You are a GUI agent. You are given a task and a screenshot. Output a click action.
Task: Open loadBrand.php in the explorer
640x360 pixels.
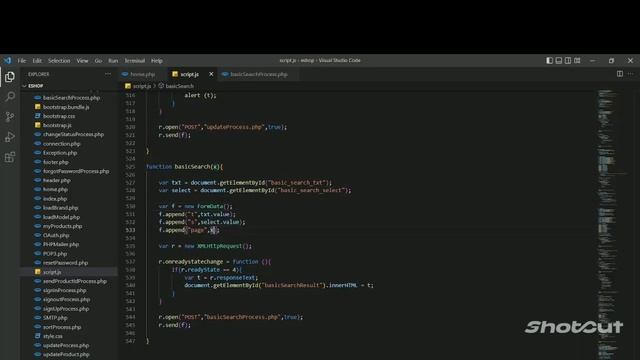click(x=60, y=208)
